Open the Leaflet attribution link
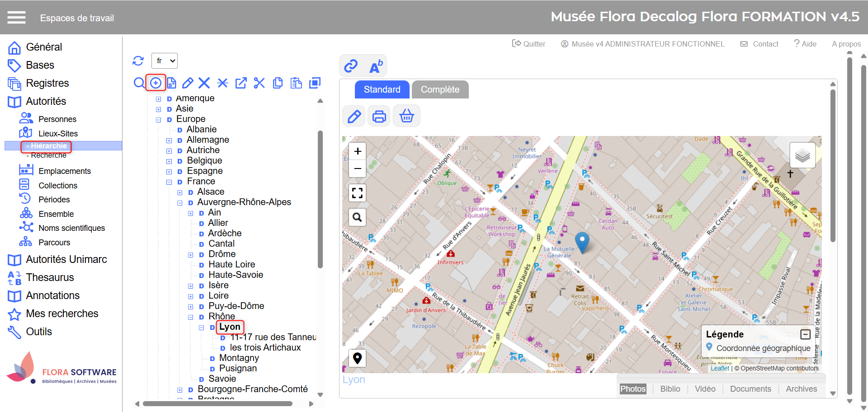Image resolution: width=868 pixels, height=412 pixels. (720, 368)
